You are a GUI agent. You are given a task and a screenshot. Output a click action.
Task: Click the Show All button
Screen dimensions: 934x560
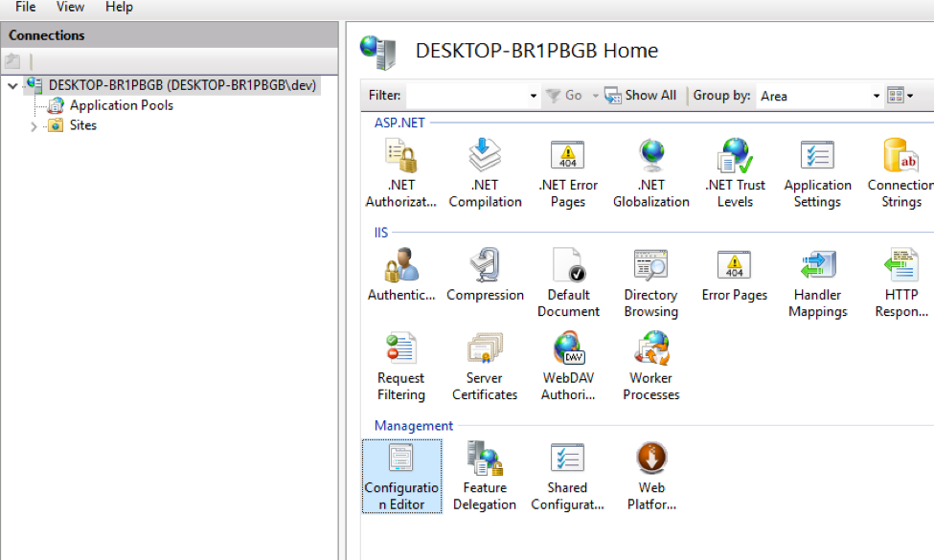click(x=641, y=96)
